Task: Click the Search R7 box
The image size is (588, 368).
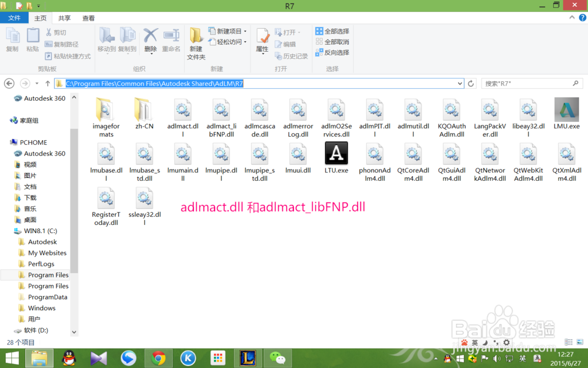Action: click(x=532, y=84)
